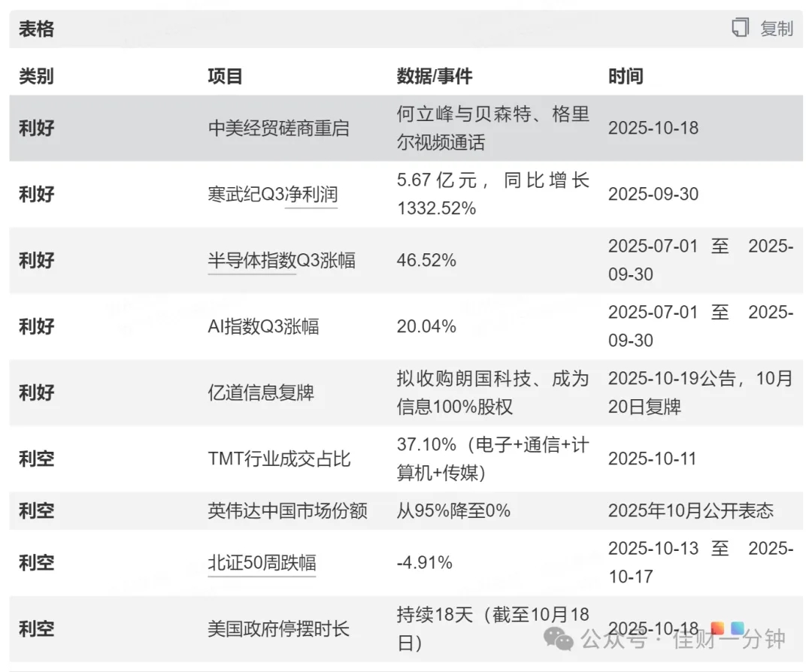
Task: Click the 2025年10月公开表态 cell
Action: click(x=691, y=510)
